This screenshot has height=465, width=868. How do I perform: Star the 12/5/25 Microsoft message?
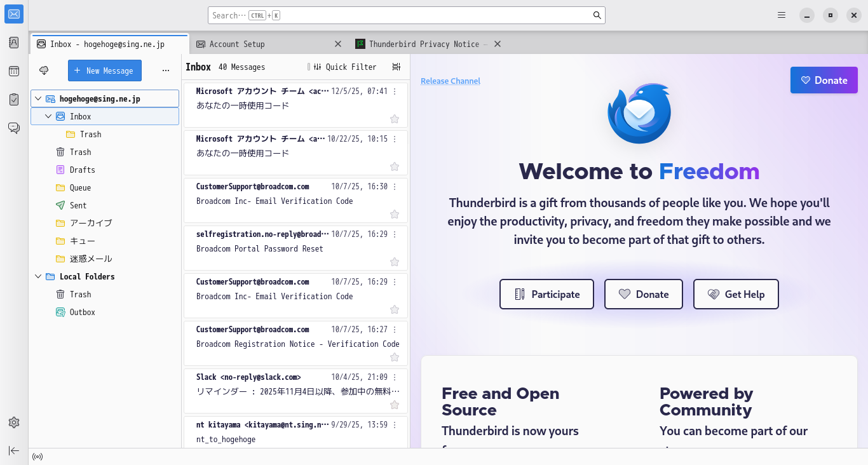[395, 119]
